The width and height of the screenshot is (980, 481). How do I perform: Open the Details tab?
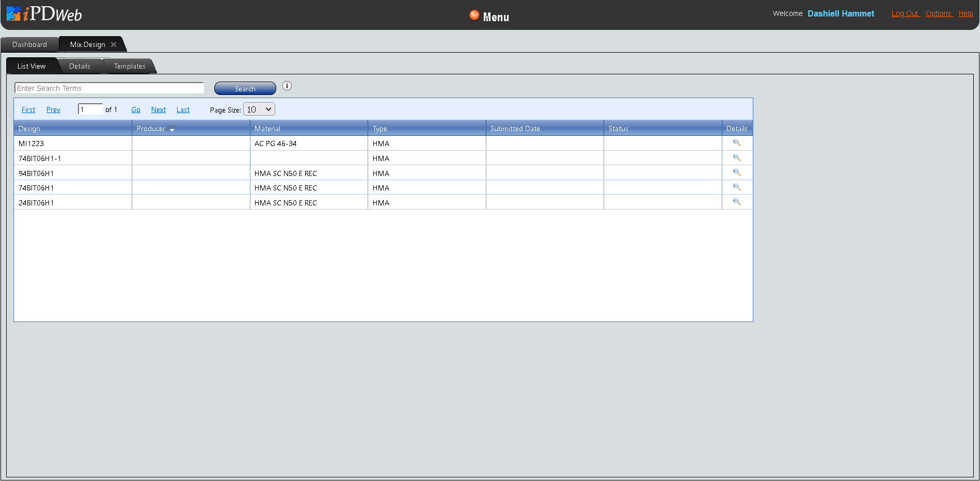pos(80,67)
